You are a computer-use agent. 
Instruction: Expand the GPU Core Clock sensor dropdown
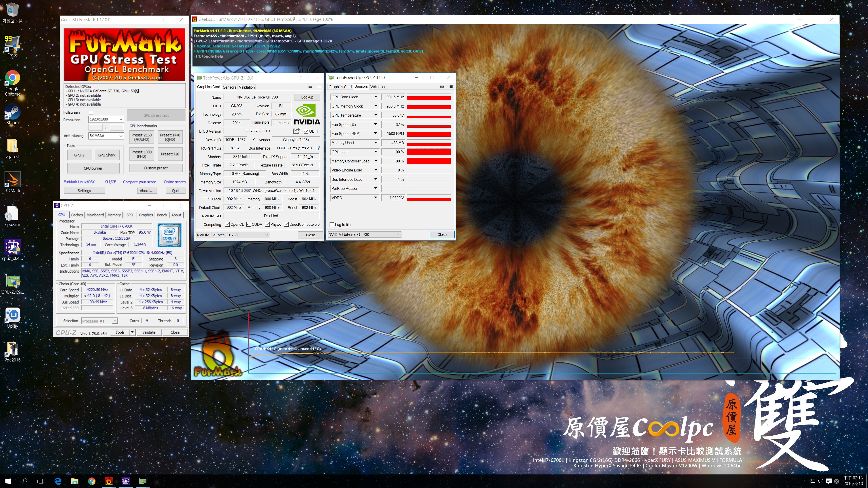(375, 97)
